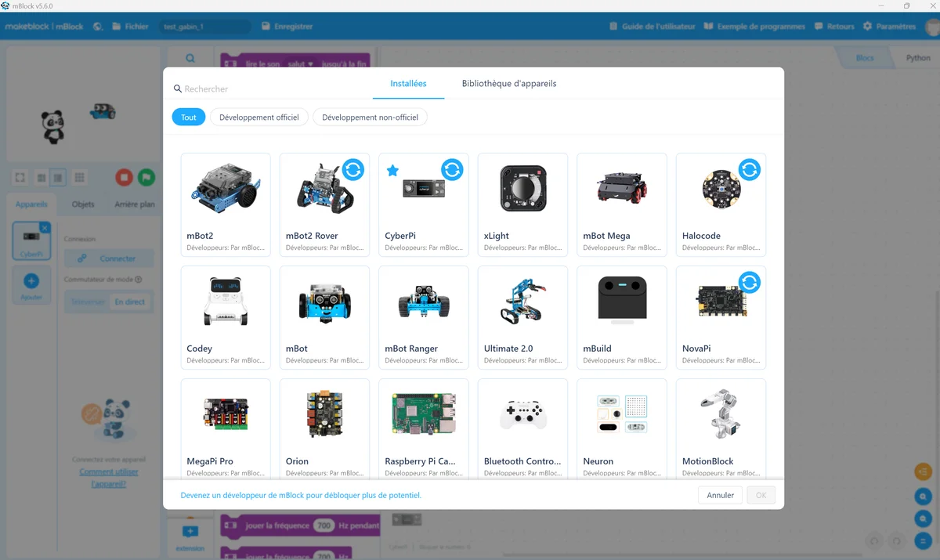Click the green flag run button
This screenshot has height=560, width=940.
146,178
